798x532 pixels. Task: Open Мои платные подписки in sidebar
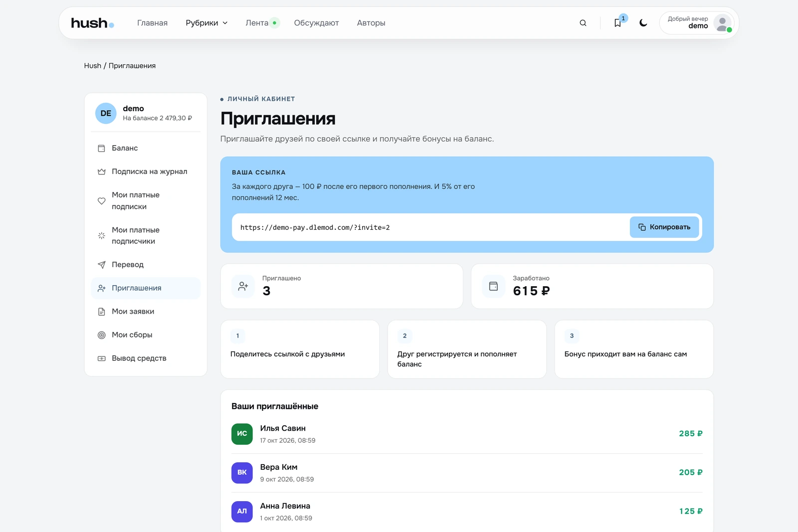[146, 201]
